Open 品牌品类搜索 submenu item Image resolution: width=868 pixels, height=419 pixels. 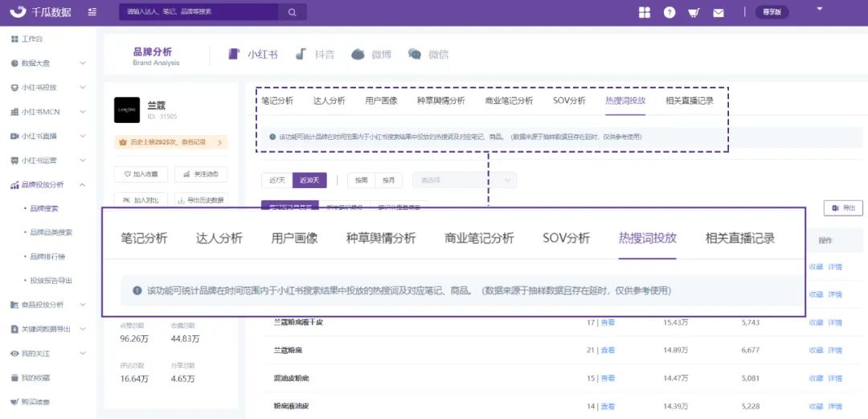tap(51, 232)
